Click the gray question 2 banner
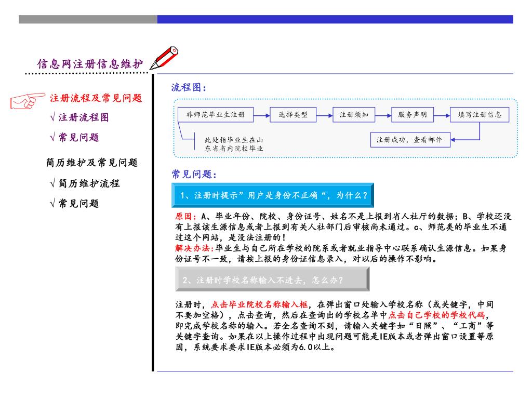 point(272,279)
